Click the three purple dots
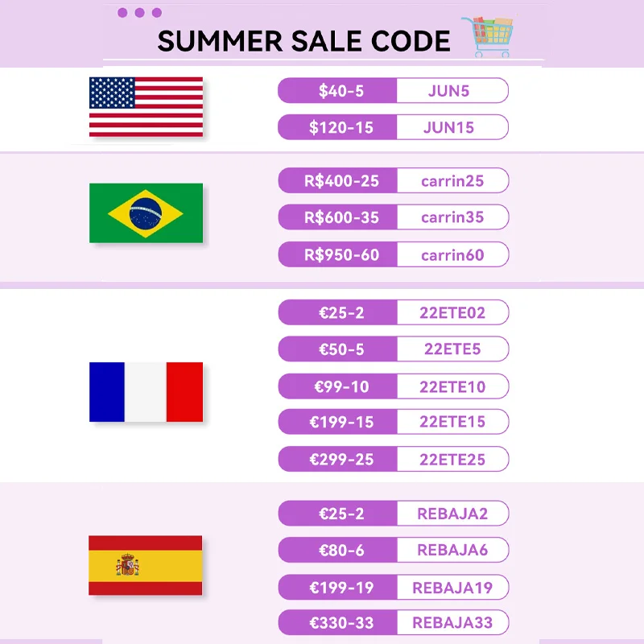This screenshot has width=644, height=644. (x=139, y=13)
